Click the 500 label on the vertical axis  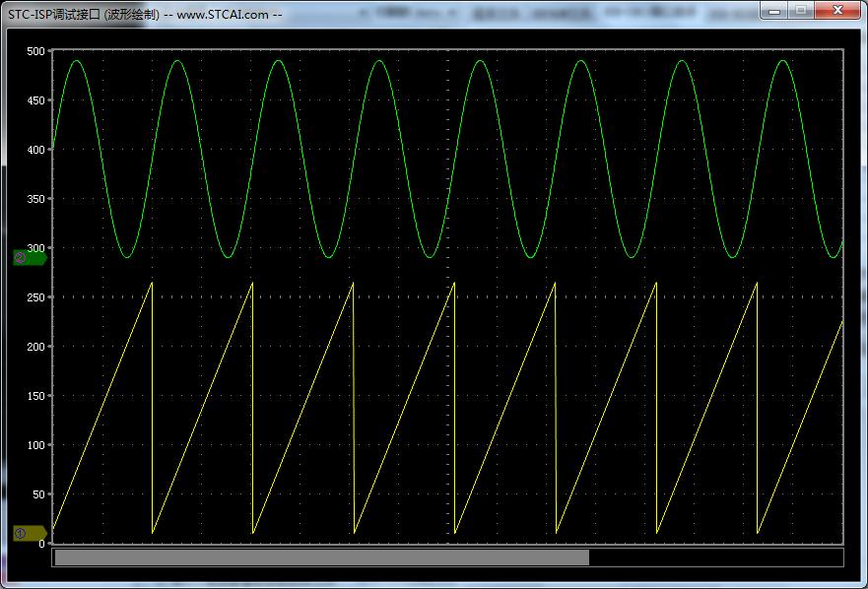[36, 51]
